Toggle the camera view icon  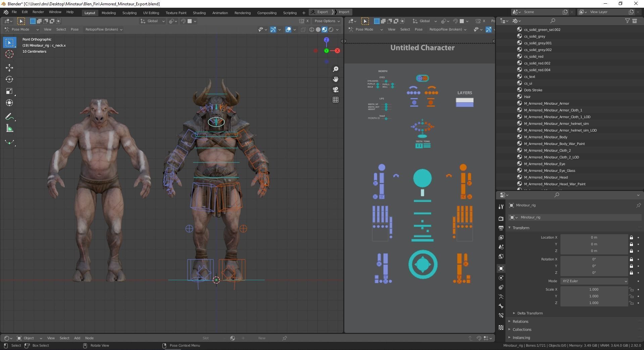[335, 90]
